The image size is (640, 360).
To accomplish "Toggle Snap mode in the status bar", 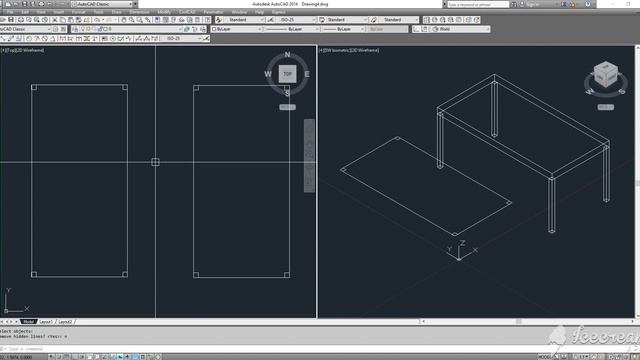I will pyautogui.click(x=59, y=357).
